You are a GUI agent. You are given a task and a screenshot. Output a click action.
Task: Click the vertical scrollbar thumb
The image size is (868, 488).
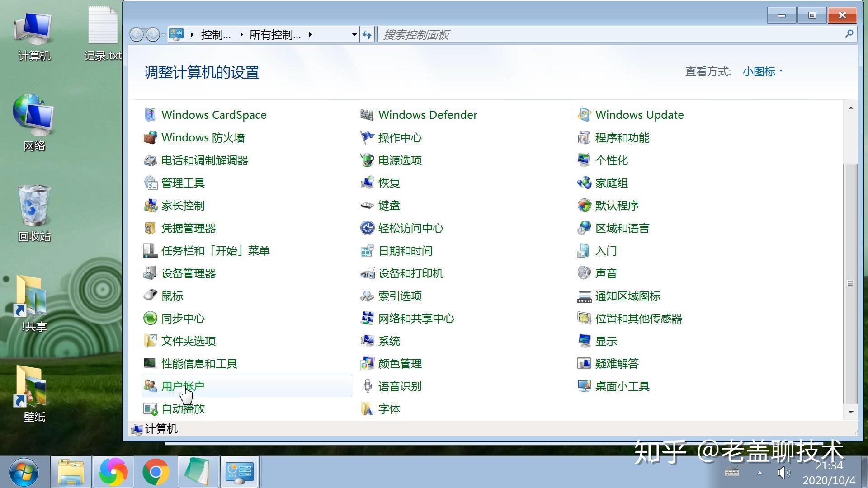(x=850, y=284)
